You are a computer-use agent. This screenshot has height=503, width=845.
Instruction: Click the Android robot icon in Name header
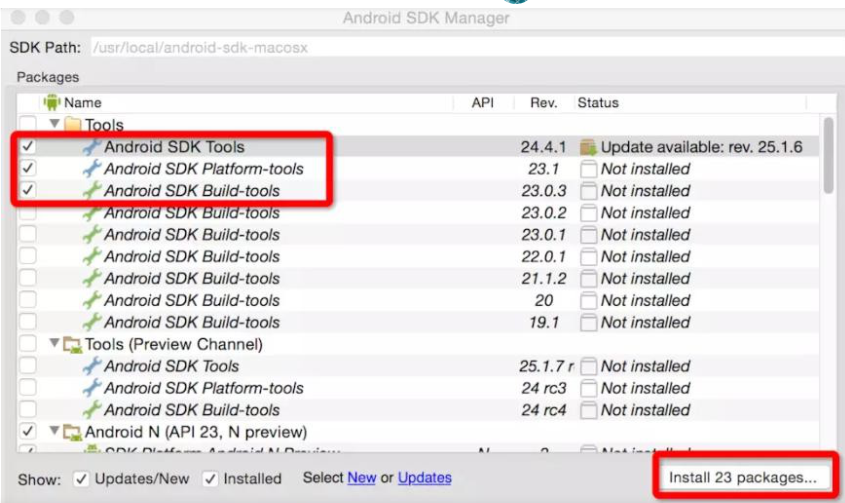(52, 102)
